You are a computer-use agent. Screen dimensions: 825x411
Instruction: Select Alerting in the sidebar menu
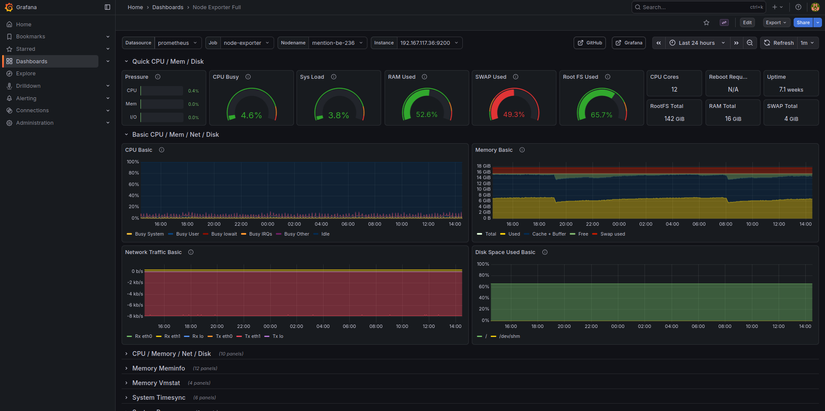[26, 98]
